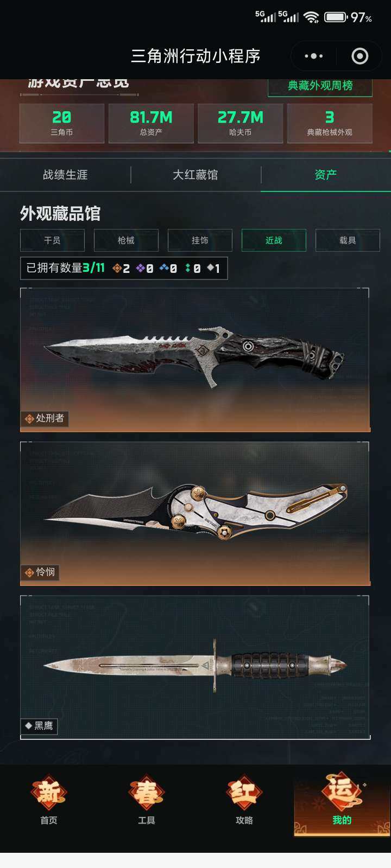Filter collection by 载具 category
Image resolution: width=391 pixels, height=868 pixels.
[x=348, y=240]
